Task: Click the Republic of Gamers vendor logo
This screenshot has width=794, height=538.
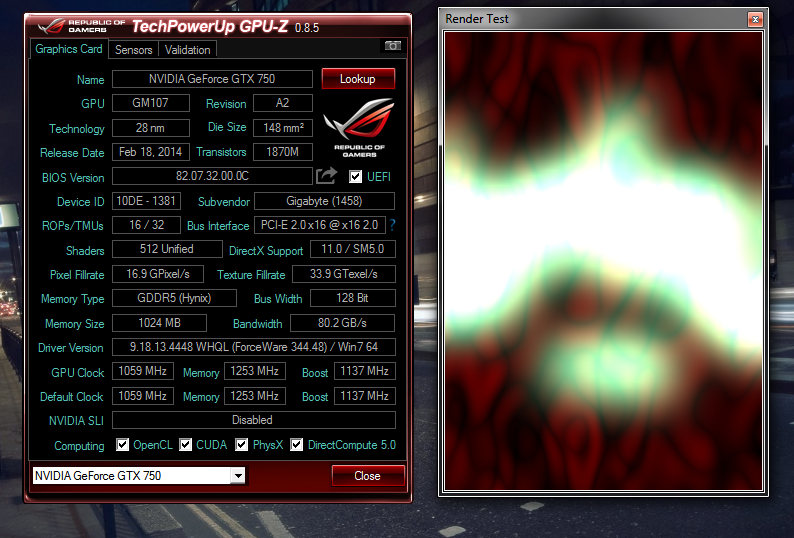Action: pos(359,128)
